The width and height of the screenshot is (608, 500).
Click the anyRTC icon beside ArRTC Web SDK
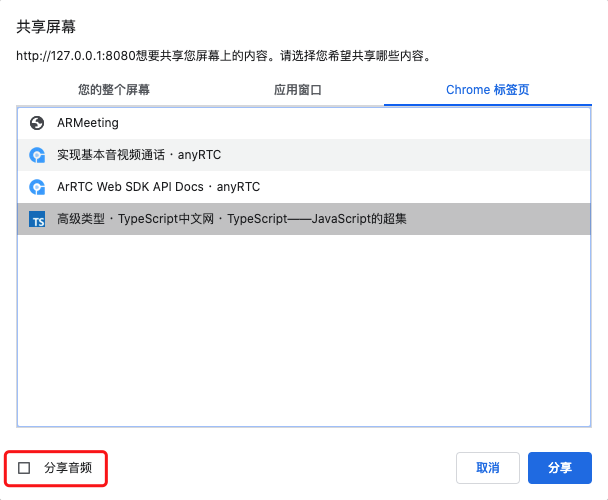pyautogui.click(x=37, y=187)
